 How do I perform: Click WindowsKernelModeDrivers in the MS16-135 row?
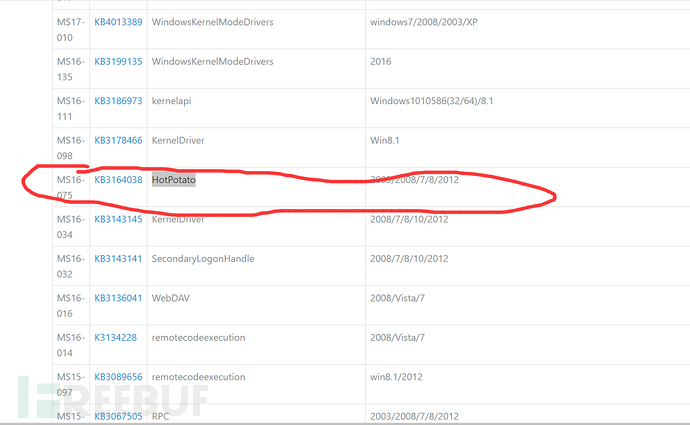click(x=213, y=62)
